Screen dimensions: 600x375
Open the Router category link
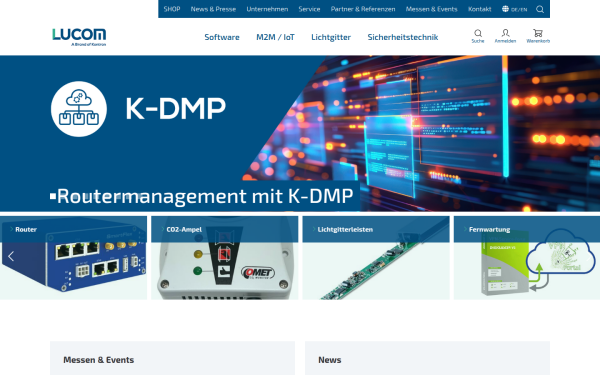[x=26, y=229]
